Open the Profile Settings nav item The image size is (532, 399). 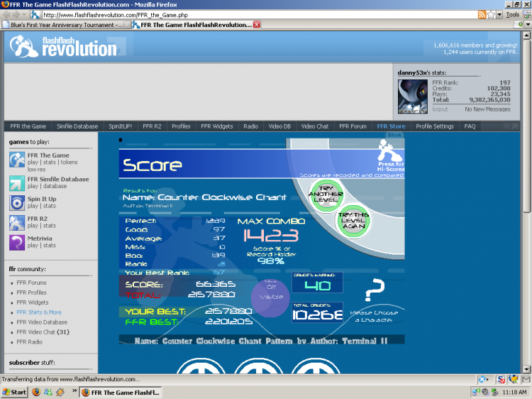point(435,126)
